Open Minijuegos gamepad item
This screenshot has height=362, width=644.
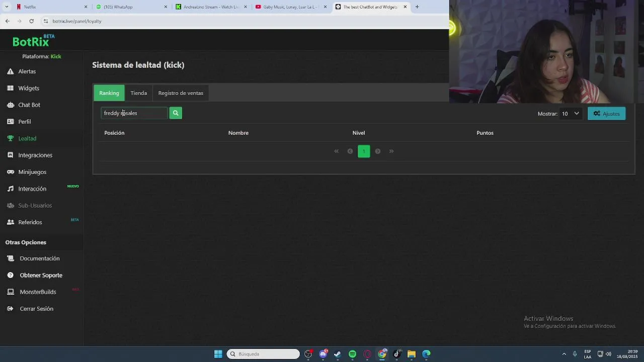click(x=10, y=172)
